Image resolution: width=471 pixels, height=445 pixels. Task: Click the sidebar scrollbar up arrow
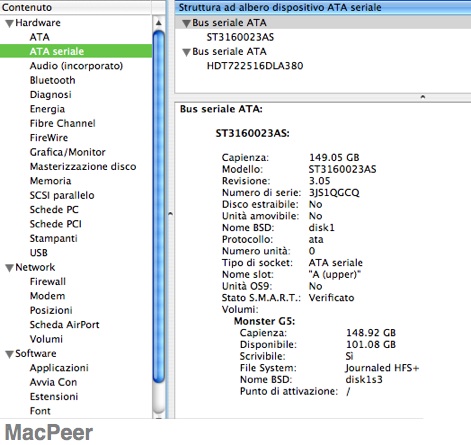point(159,23)
